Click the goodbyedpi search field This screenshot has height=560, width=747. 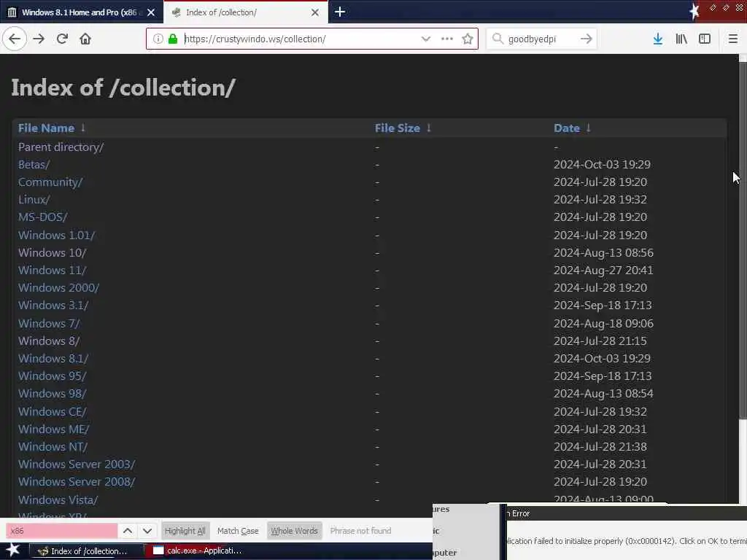click(541, 39)
